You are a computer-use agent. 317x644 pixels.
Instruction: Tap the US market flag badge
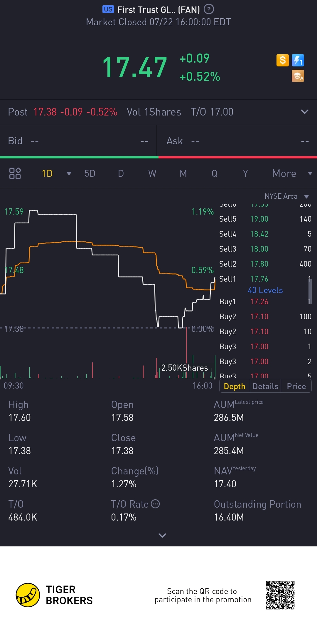108,9
